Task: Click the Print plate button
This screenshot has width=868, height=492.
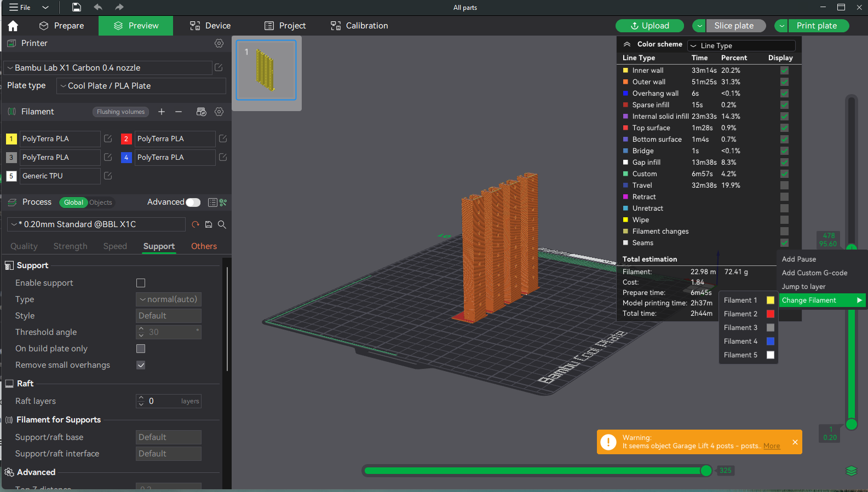Action: pyautogui.click(x=817, y=26)
